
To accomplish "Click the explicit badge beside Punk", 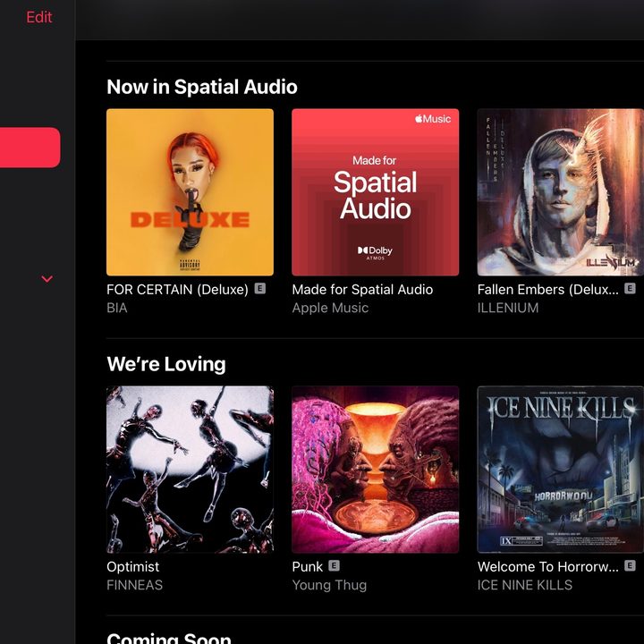I will point(334,566).
